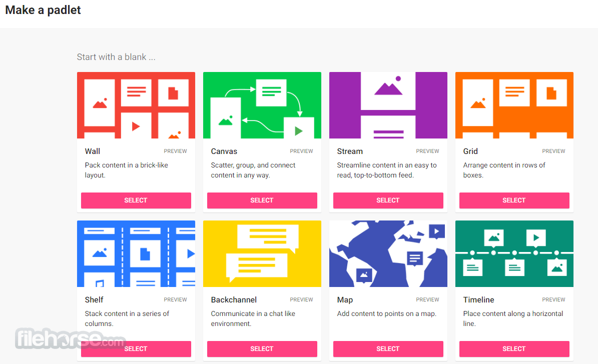This screenshot has width=598, height=364.
Task: Click the 'Backchannel' card title
Action: pyautogui.click(x=234, y=299)
